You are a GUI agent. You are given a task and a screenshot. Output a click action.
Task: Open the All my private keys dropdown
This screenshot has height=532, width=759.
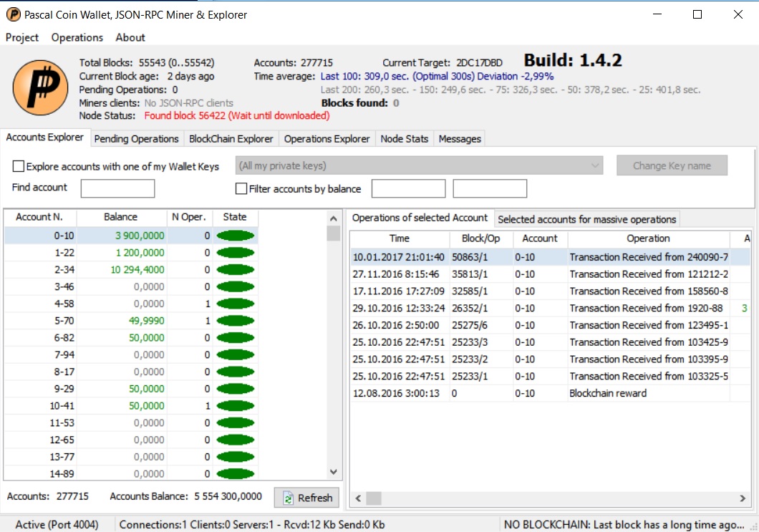419,165
